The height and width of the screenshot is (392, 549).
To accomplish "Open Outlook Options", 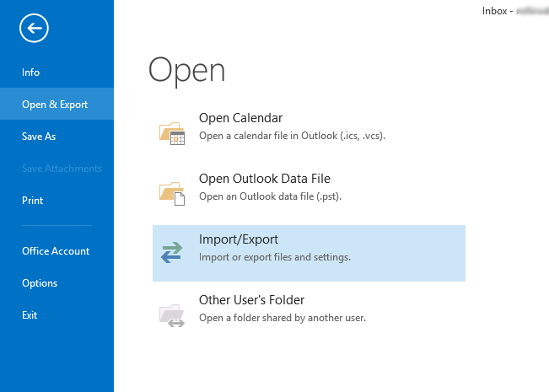I will tap(40, 283).
